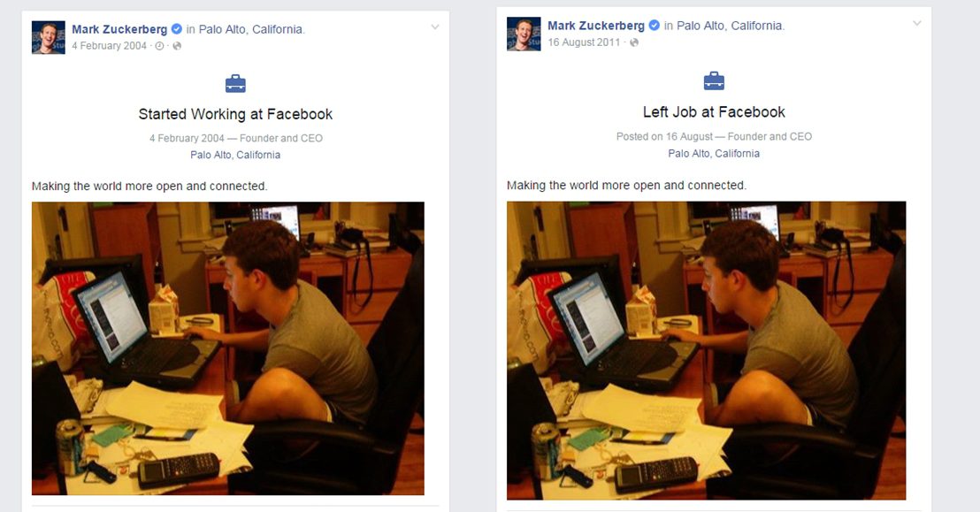Open the options chevron on the left post
The image size is (980, 512).
[x=435, y=27]
